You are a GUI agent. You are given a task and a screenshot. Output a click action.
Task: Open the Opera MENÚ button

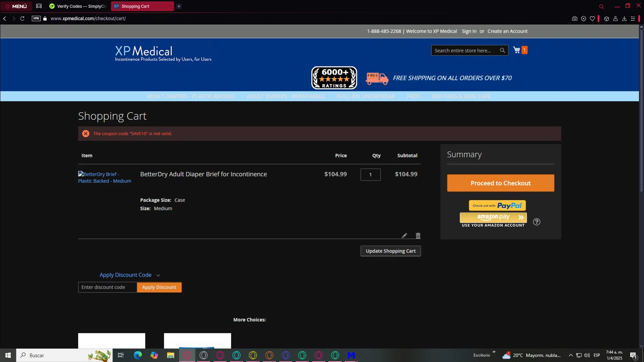coord(16,6)
